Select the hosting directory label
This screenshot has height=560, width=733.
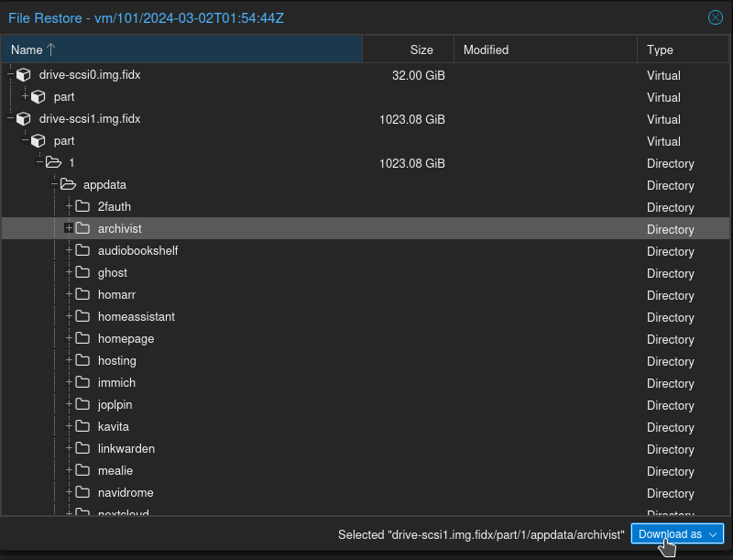117,361
